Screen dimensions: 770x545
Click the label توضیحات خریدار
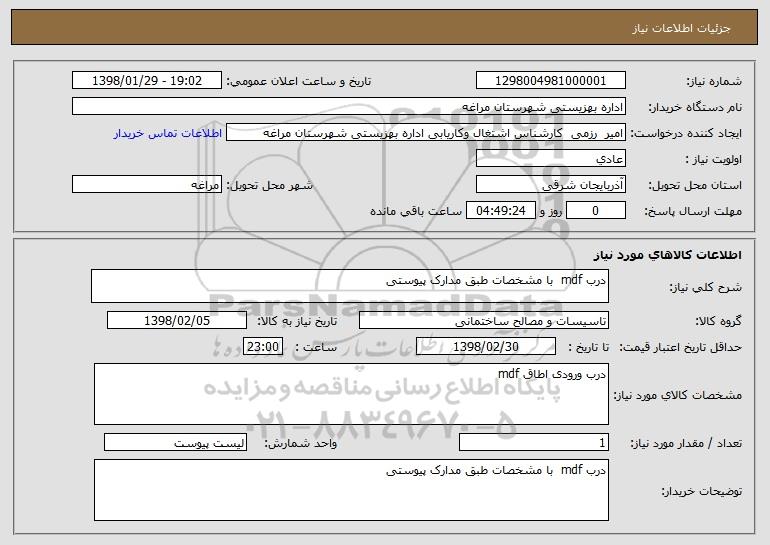tap(702, 491)
